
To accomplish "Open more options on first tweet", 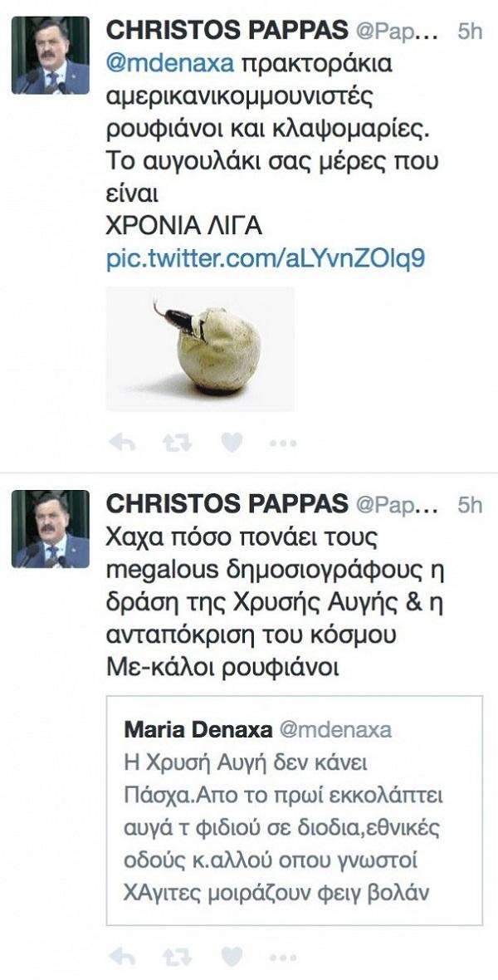I will coord(283,443).
